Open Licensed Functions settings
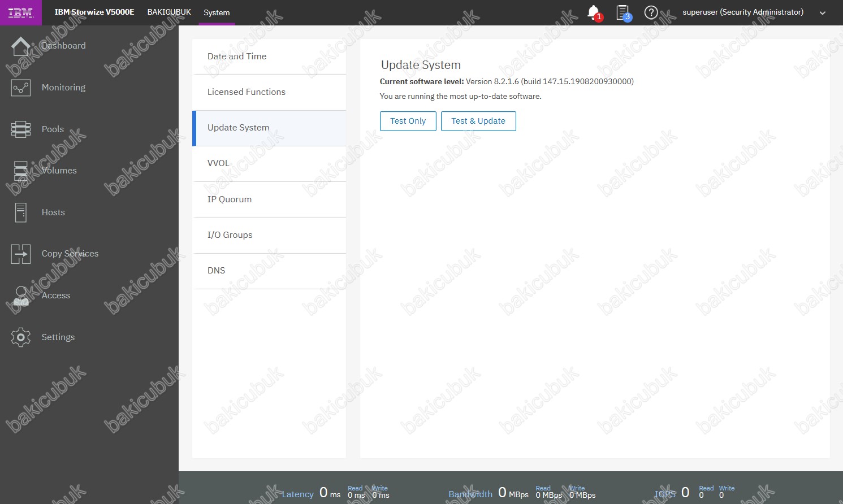The width and height of the screenshot is (843, 504). coord(269,92)
